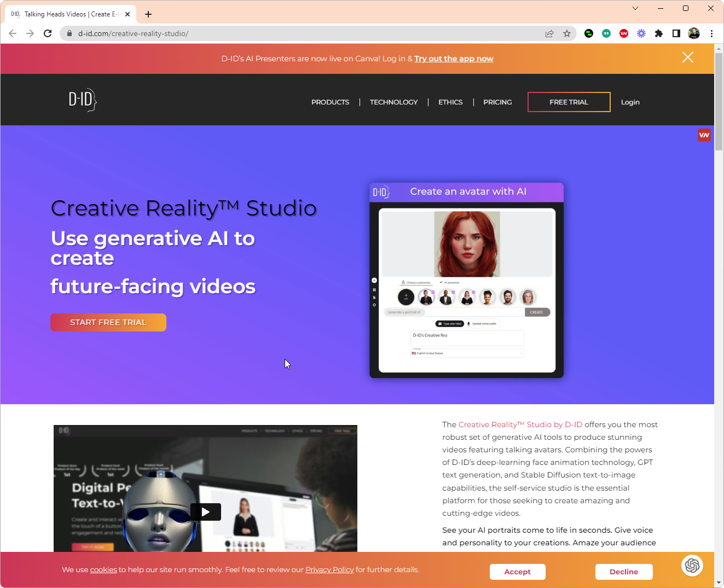Image resolution: width=724 pixels, height=588 pixels.
Task: Open the ETHICS menu item
Action: coord(450,102)
